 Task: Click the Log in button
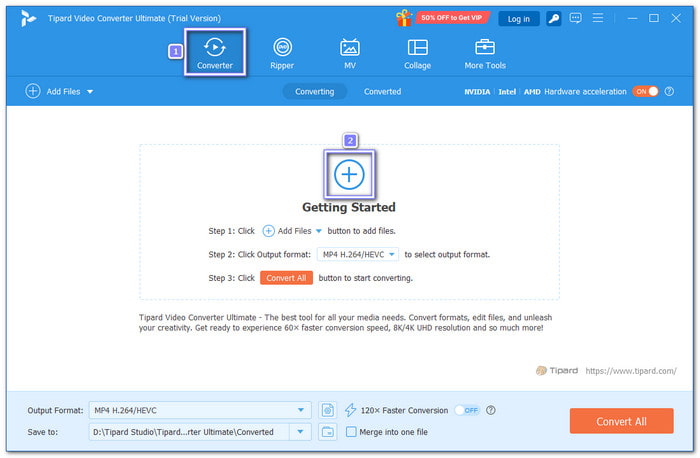(x=519, y=18)
